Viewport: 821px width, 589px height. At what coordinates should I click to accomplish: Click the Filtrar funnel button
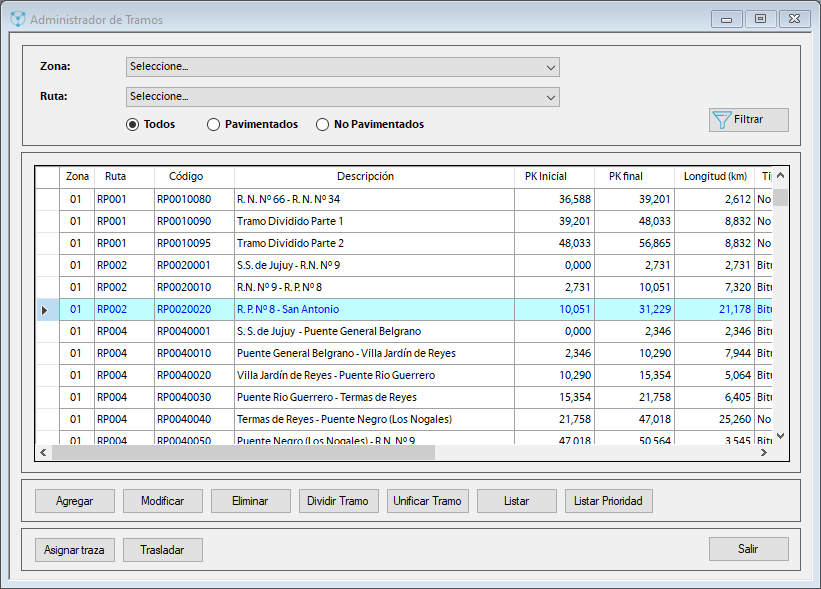click(748, 120)
